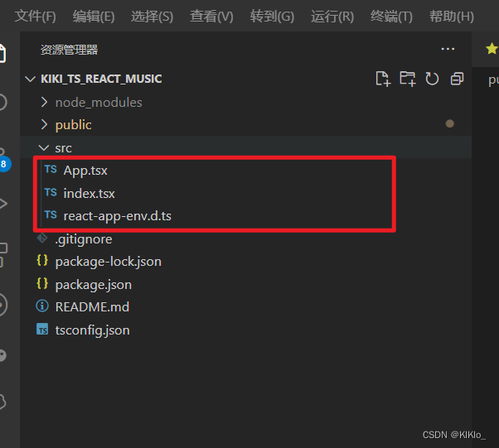This screenshot has height=448, width=499.
Task: Open the package-lock.json file
Action: click(x=109, y=262)
